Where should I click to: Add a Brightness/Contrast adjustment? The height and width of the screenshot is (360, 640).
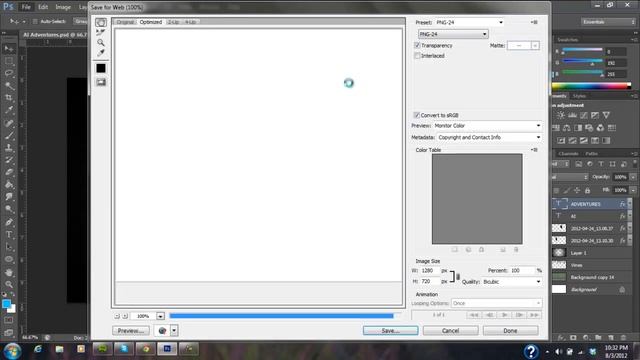pos(561,116)
